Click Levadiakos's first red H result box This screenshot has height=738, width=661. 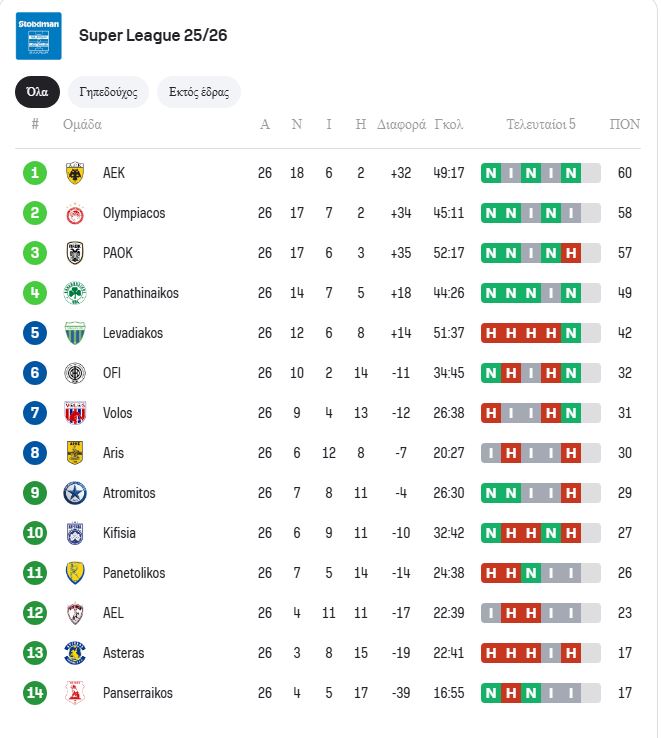pyautogui.click(x=491, y=333)
